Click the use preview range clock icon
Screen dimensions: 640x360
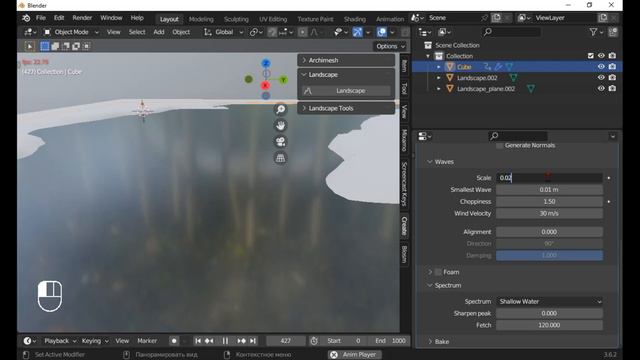click(314, 341)
